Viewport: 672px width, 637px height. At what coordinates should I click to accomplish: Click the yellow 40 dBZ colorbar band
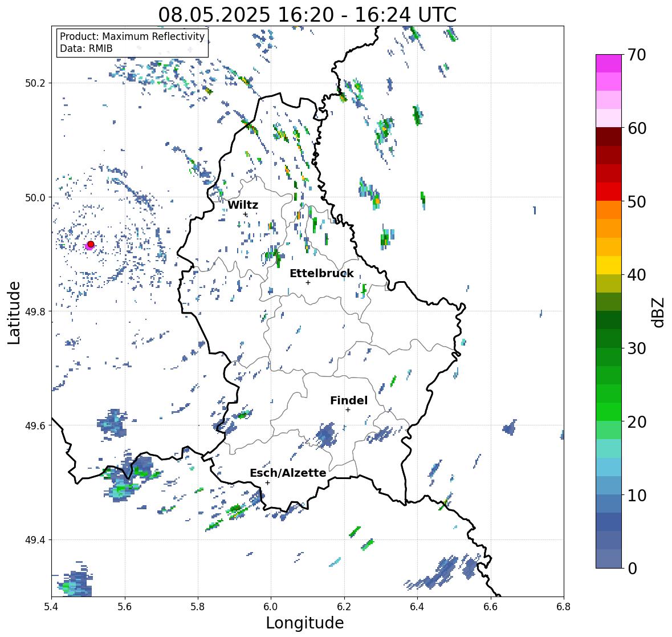pos(609,265)
